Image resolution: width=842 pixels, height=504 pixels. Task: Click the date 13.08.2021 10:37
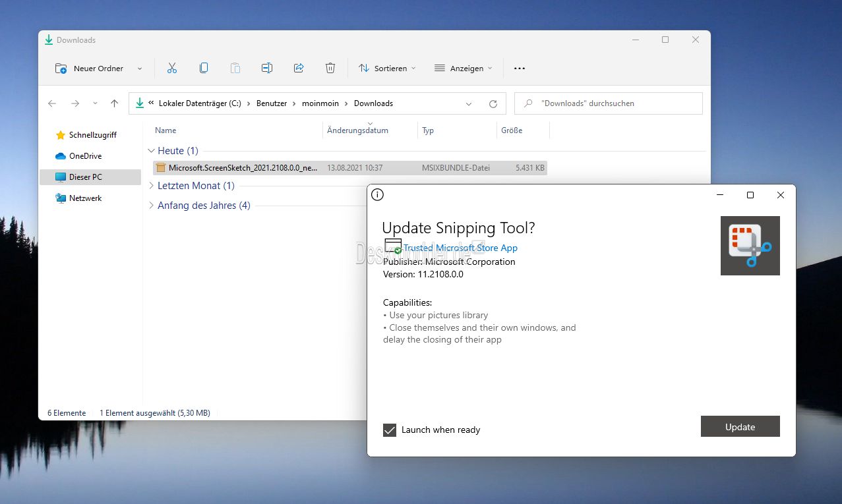click(355, 168)
